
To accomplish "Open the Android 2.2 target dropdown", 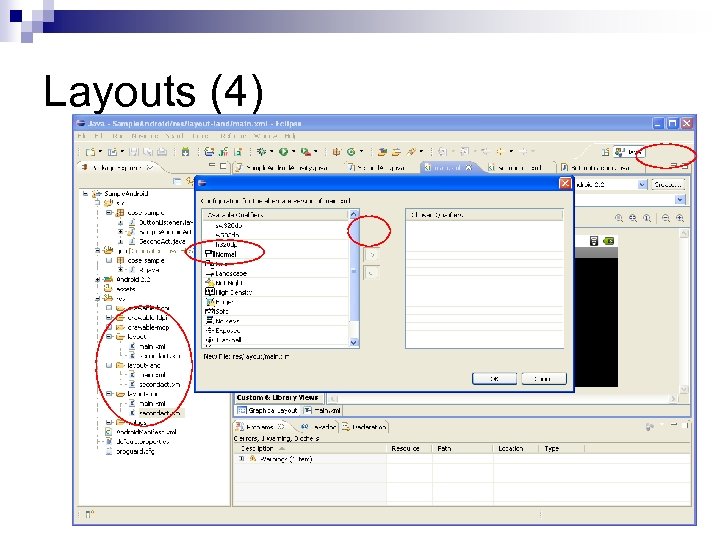I will pyautogui.click(x=642, y=185).
